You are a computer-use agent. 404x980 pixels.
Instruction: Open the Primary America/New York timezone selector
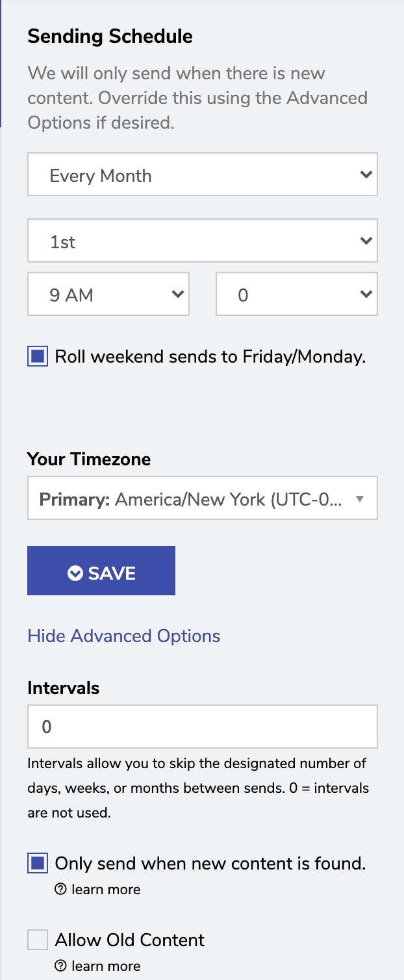(202, 498)
